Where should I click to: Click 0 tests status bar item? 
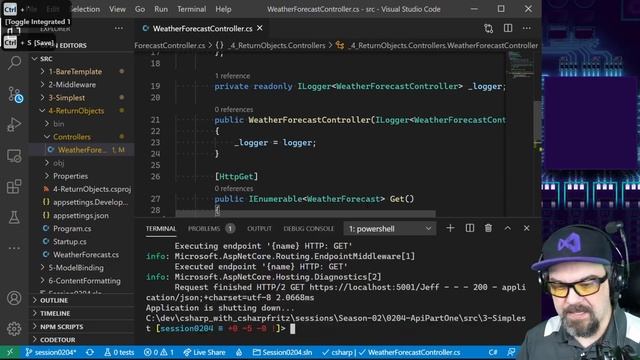tap(119, 352)
